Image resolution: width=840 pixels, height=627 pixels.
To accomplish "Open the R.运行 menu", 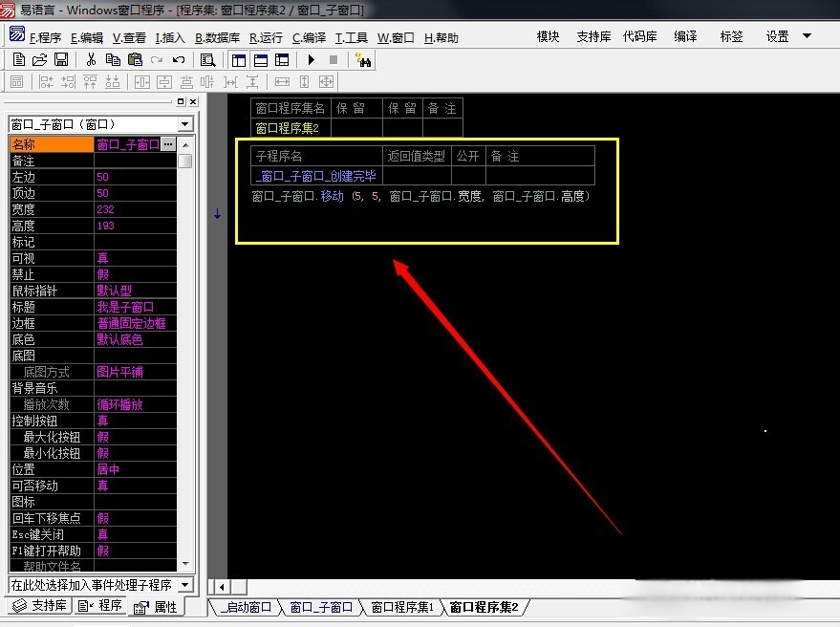I will tap(266, 38).
